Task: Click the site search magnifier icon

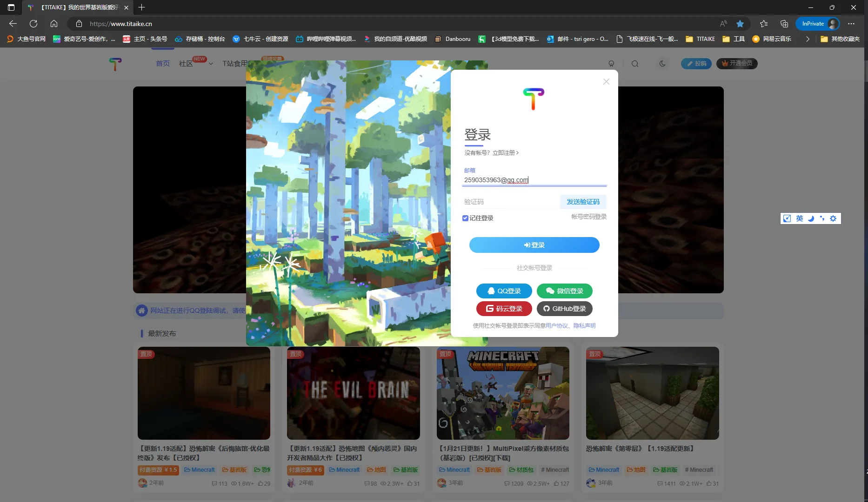Action: pos(635,64)
